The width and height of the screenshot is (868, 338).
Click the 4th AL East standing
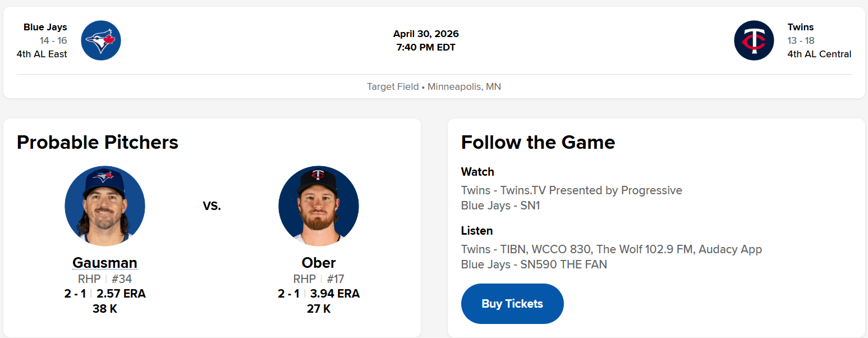point(42,54)
